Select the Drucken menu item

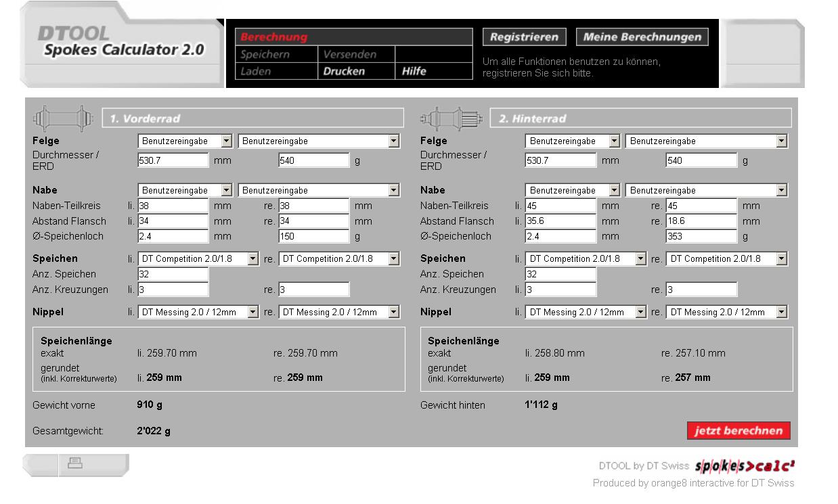pos(344,72)
